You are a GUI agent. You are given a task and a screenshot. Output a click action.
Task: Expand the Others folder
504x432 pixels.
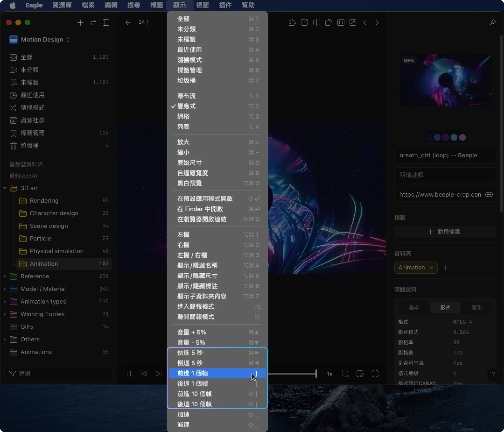coord(5,339)
